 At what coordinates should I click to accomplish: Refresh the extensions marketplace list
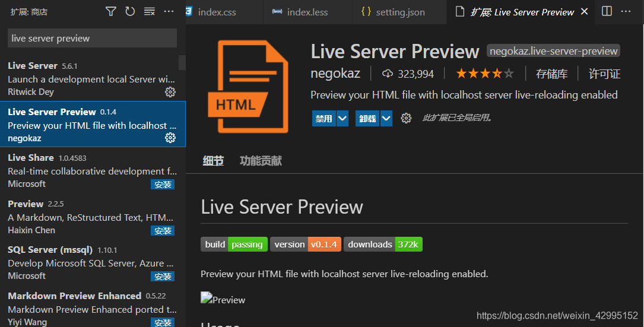pos(130,11)
